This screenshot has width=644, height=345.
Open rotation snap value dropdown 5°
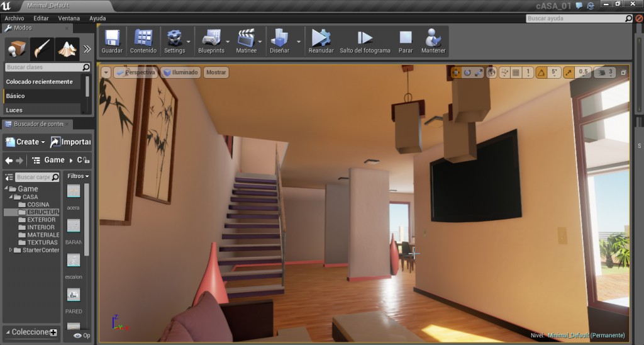[554, 73]
